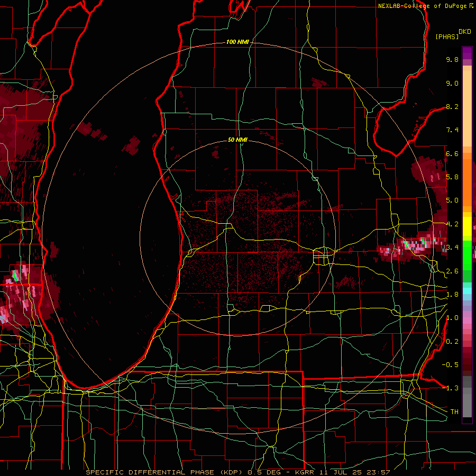Click the 3.4 scale value

452,248
